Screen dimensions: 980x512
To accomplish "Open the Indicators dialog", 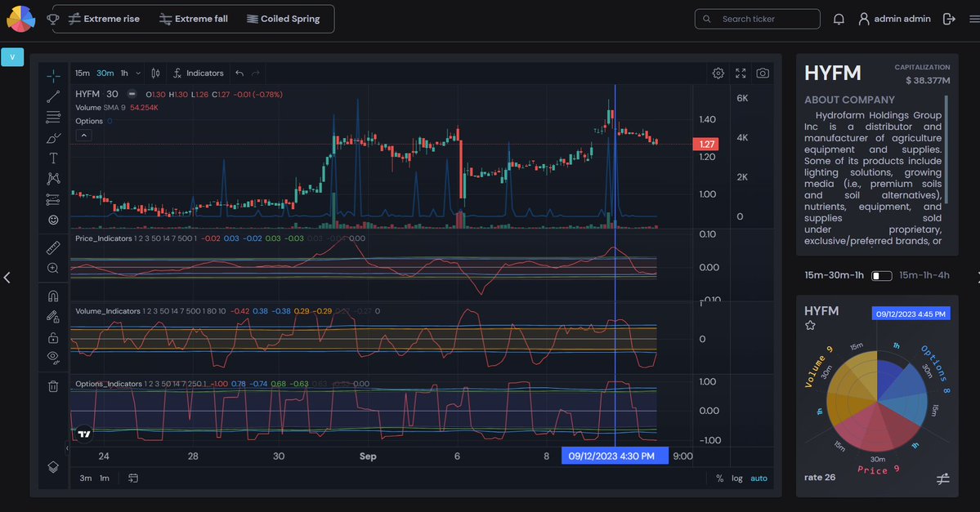I will pyautogui.click(x=198, y=73).
